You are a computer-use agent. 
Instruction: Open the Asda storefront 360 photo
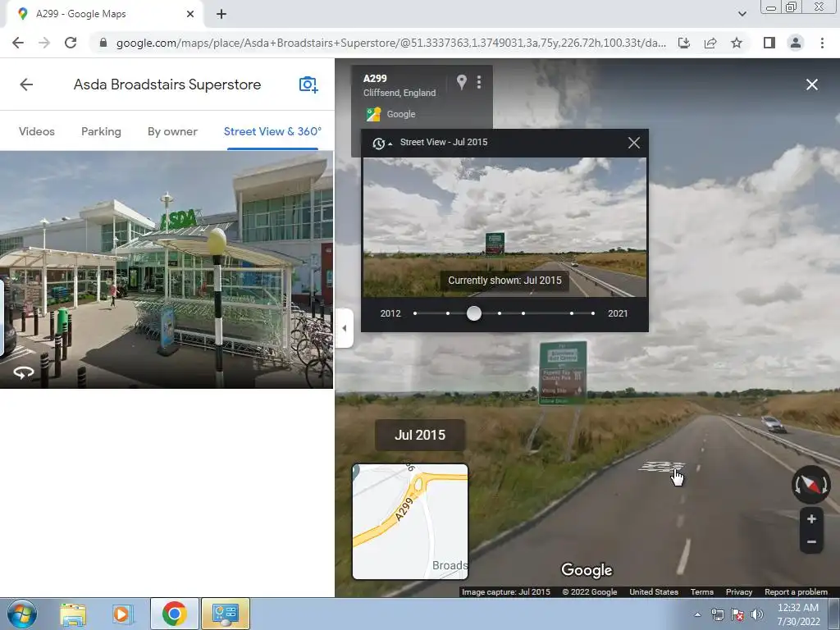166,269
